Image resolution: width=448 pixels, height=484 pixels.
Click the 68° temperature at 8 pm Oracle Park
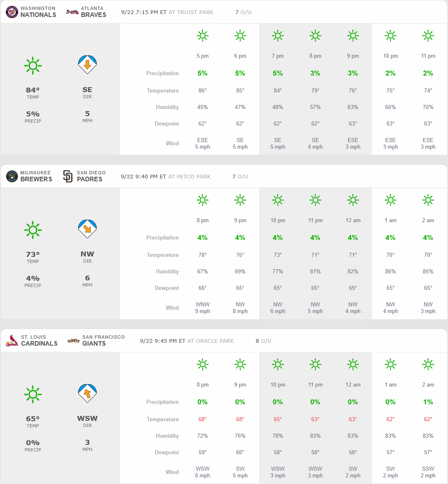point(203,419)
